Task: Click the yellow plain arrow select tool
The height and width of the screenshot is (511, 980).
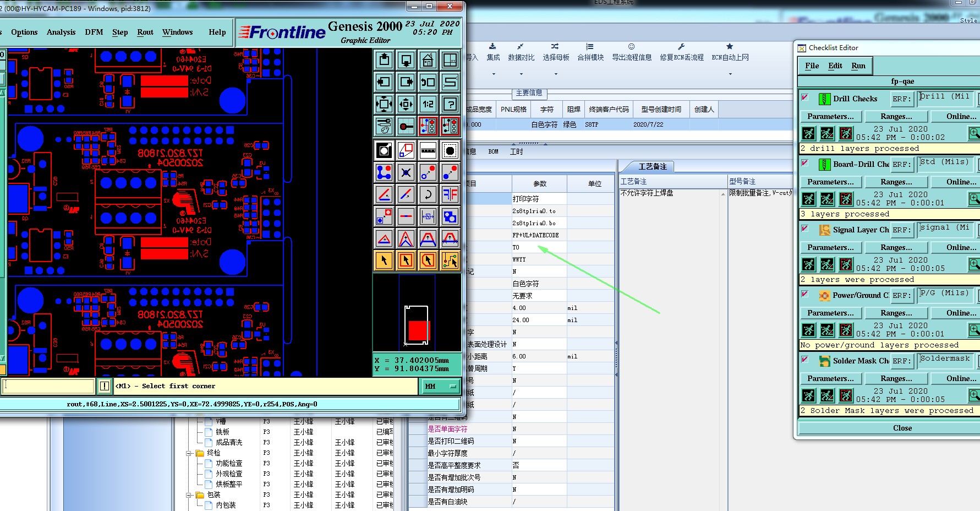Action: 384,260
